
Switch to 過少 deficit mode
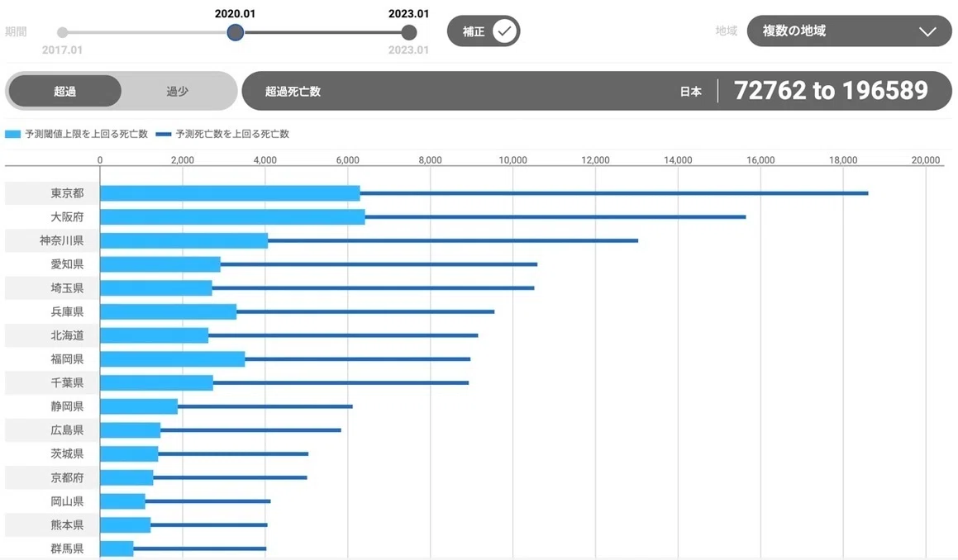coord(177,91)
